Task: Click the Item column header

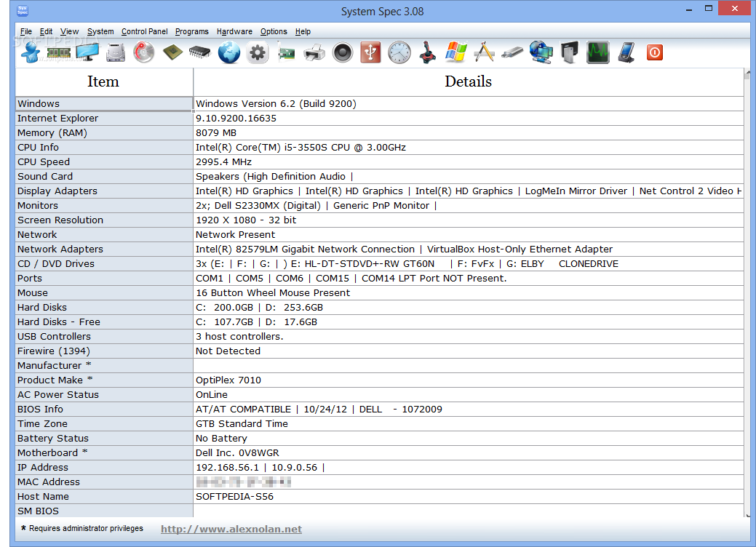Action: 104,82
